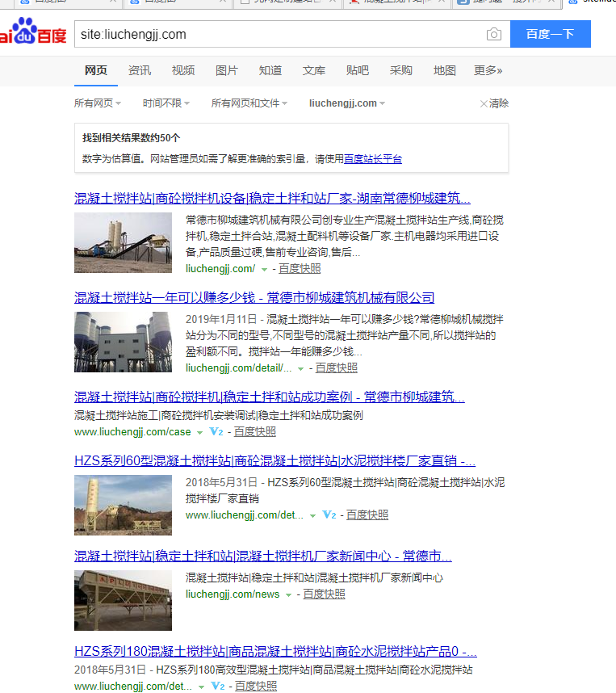Switch to the 地图 tab
Viewport: 616px width, 693px height.
pyautogui.click(x=445, y=70)
